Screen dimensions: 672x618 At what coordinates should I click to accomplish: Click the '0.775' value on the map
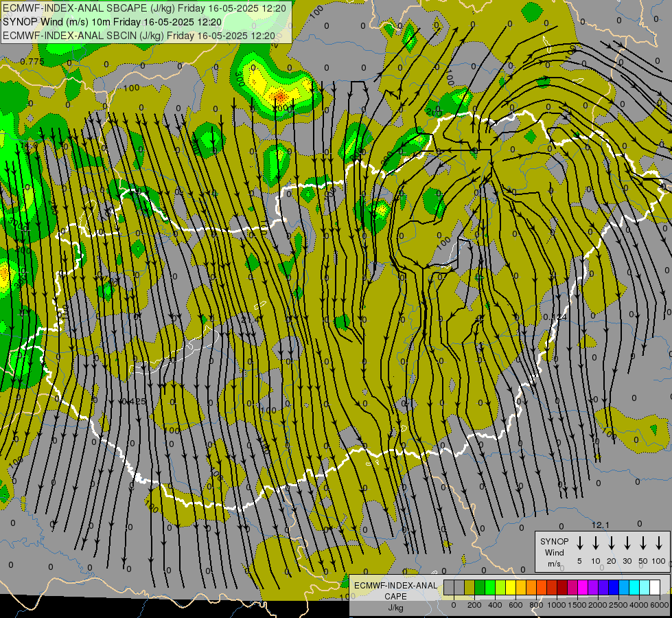(32, 62)
